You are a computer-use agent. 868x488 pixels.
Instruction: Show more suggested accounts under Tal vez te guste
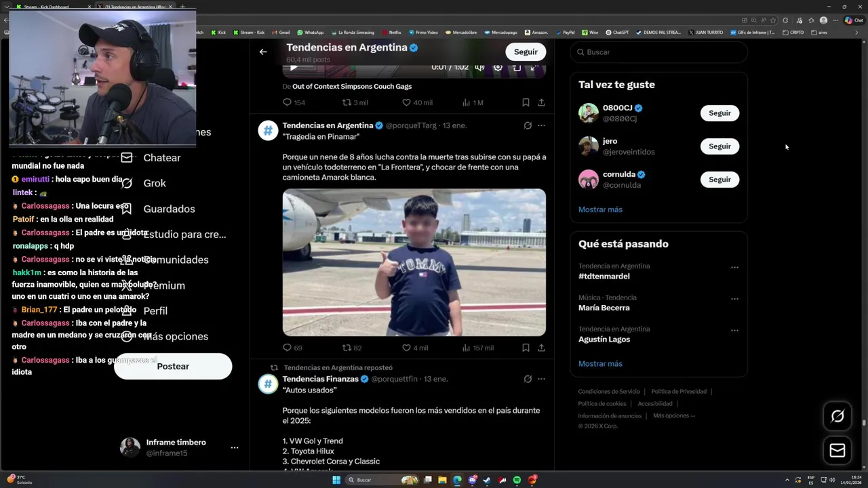tap(600, 209)
